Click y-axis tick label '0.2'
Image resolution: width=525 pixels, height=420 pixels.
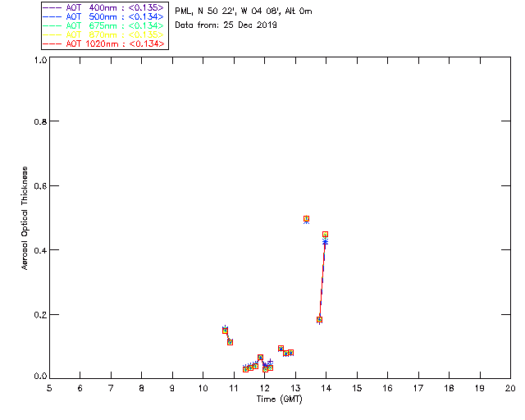coord(40,315)
